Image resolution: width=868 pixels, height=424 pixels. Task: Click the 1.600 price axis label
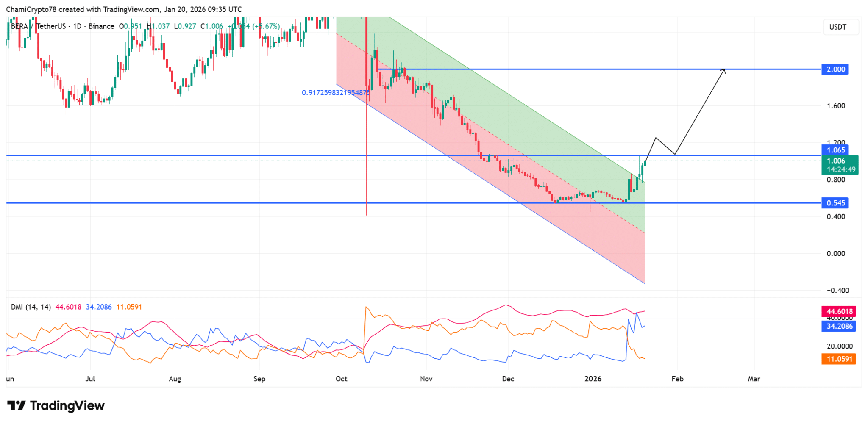836,106
